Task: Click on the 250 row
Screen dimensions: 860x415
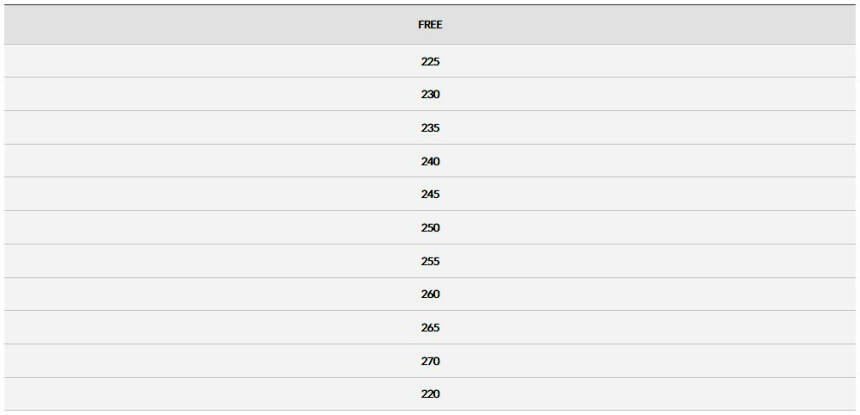Action: click(x=430, y=228)
